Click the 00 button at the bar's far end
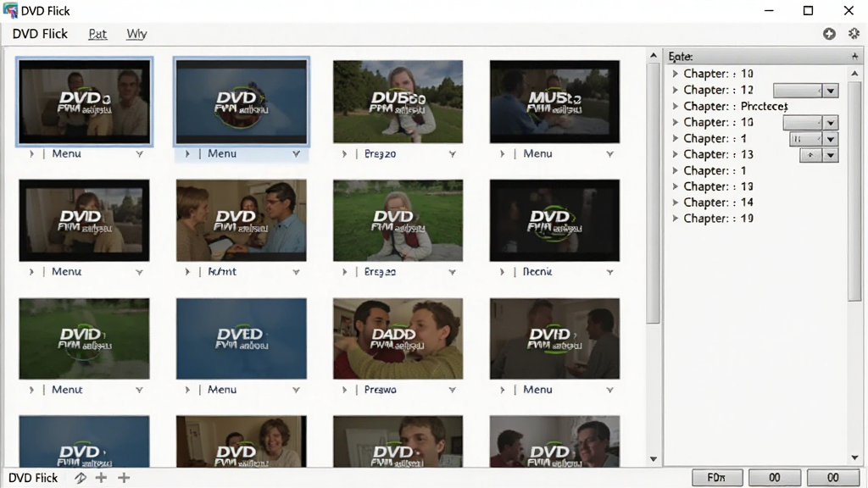The image size is (868, 488). (833, 478)
